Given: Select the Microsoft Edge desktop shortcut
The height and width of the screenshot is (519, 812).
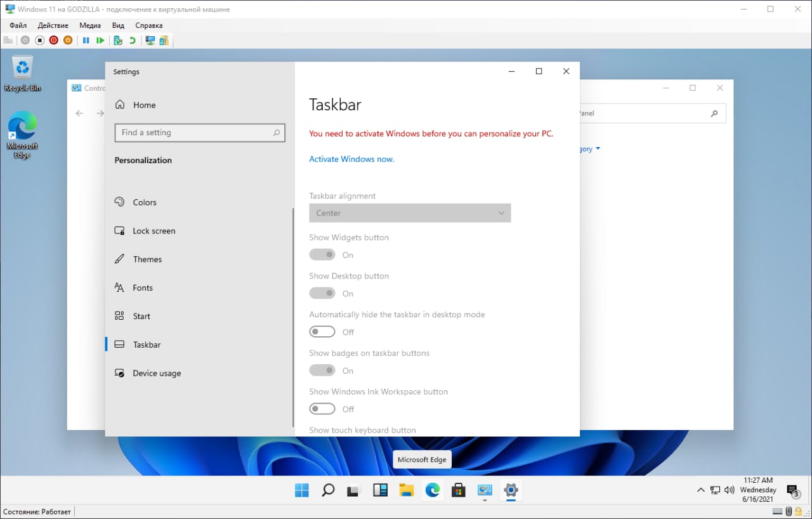Looking at the screenshot, I should [x=22, y=135].
